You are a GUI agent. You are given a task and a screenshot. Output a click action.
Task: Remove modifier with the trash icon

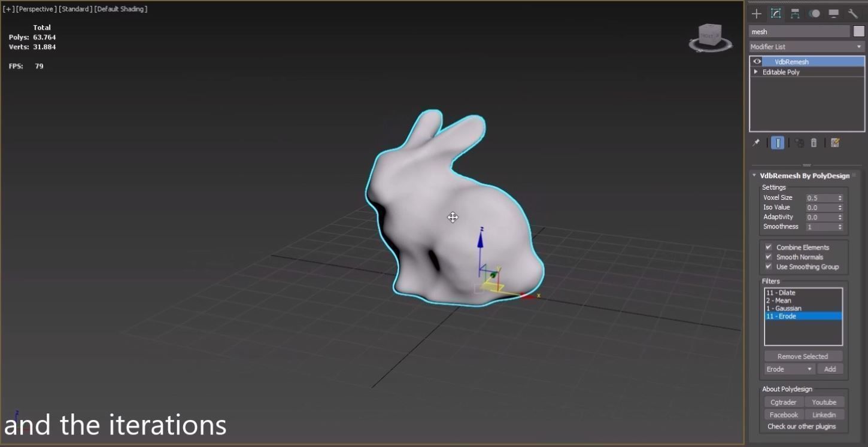(814, 142)
